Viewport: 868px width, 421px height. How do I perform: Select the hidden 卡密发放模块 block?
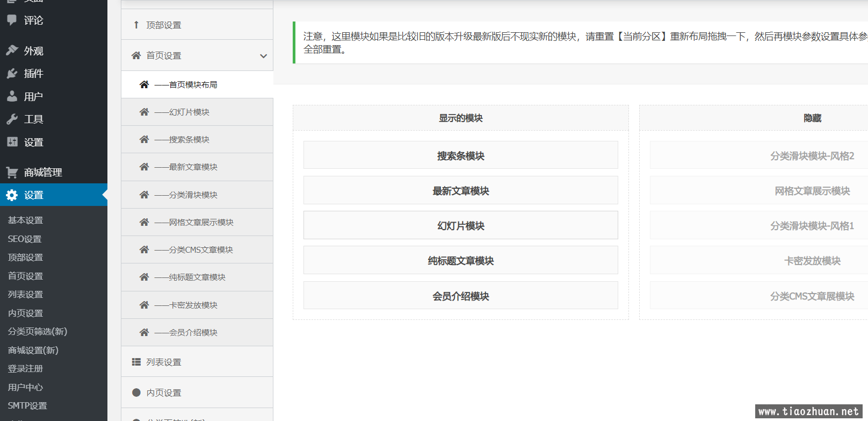(x=812, y=261)
